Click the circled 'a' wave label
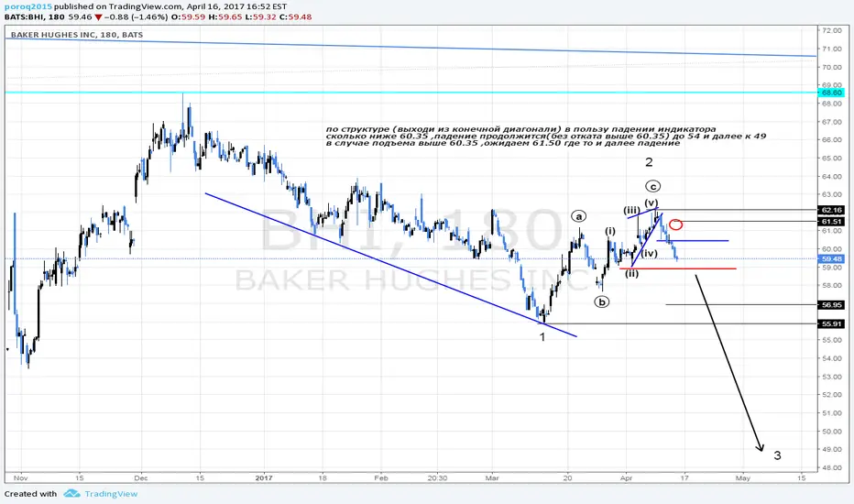 (579, 216)
